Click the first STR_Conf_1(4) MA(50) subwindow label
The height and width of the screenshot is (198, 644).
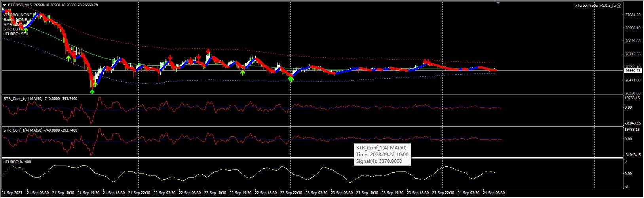pos(40,98)
